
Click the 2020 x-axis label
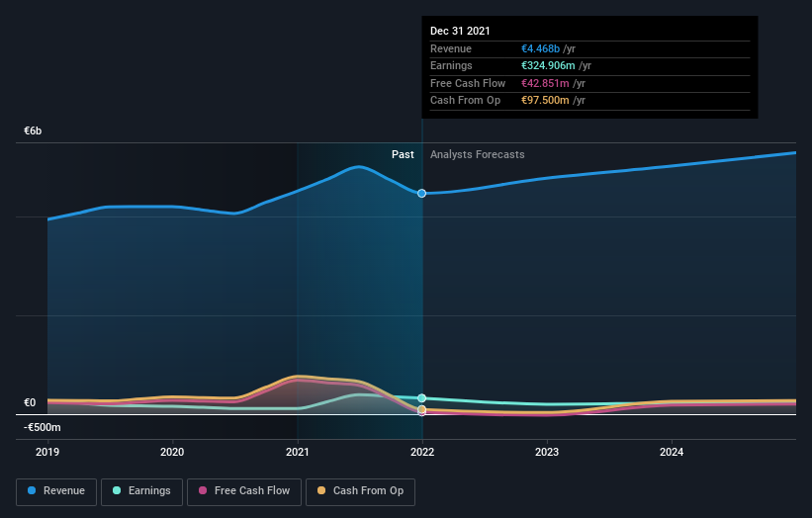pos(172,452)
